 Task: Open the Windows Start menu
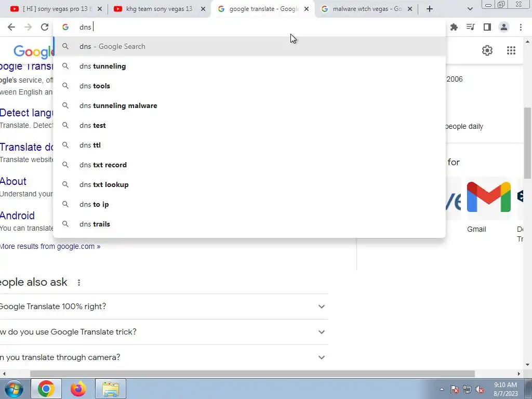tap(14, 389)
